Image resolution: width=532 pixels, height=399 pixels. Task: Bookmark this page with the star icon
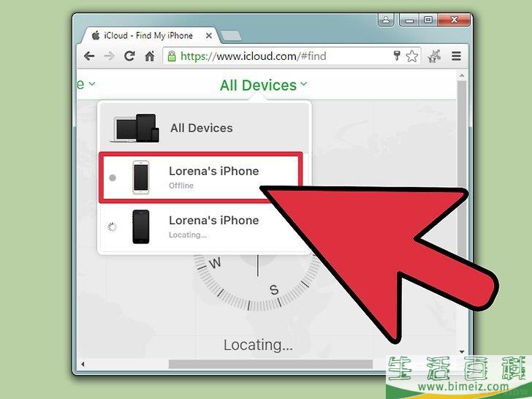coord(412,56)
